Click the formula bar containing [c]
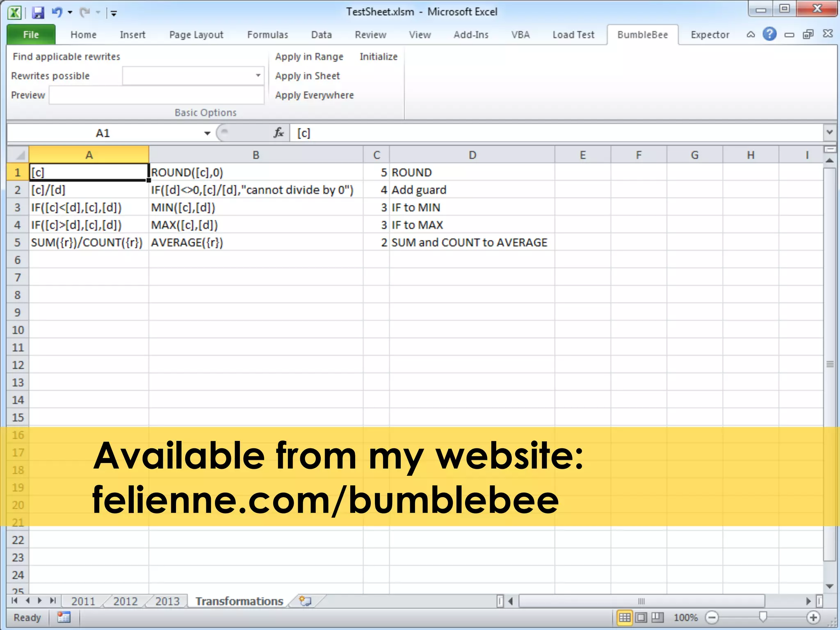This screenshot has height=630, width=840. tap(556, 133)
